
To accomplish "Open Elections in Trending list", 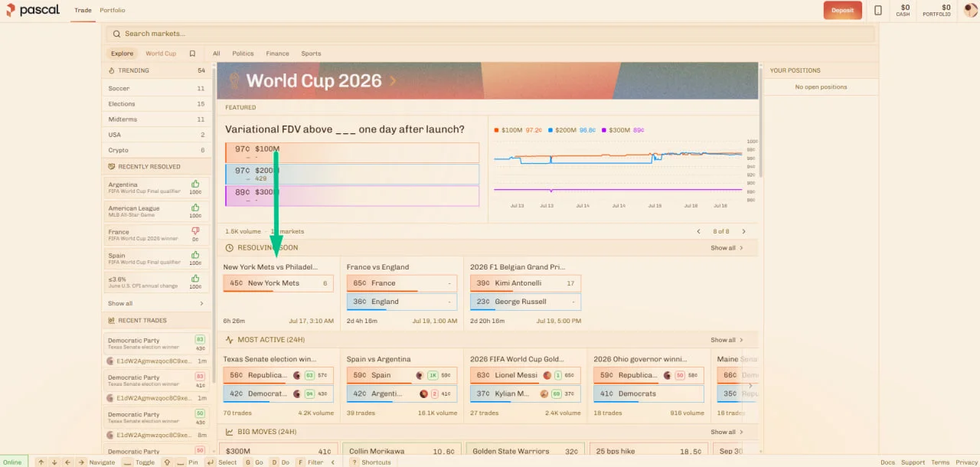I will coord(157,103).
